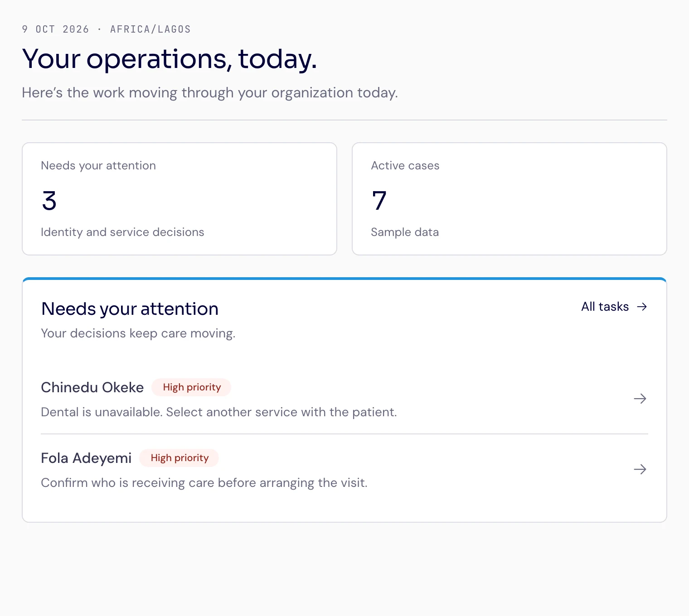Select the Fola Adeyemi name
689x616 pixels.
click(86, 458)
